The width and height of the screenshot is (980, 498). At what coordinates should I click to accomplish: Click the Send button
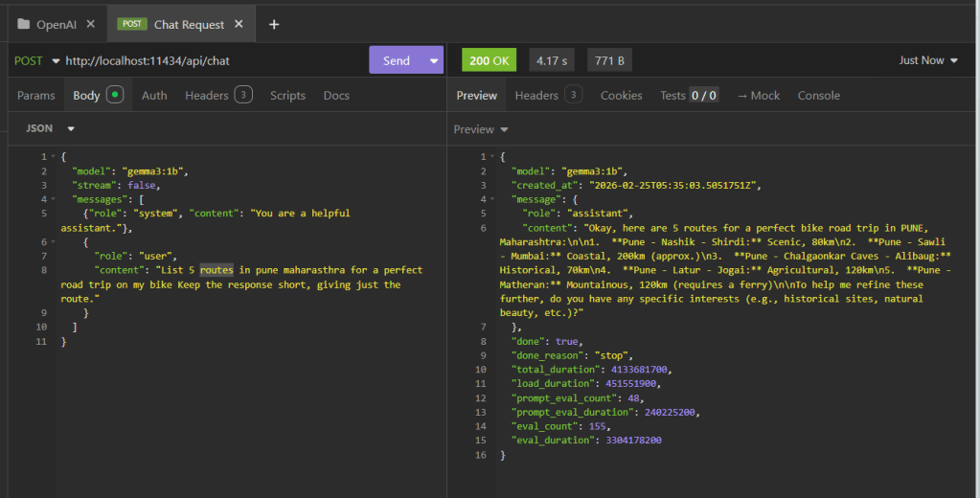coord(397,60)
